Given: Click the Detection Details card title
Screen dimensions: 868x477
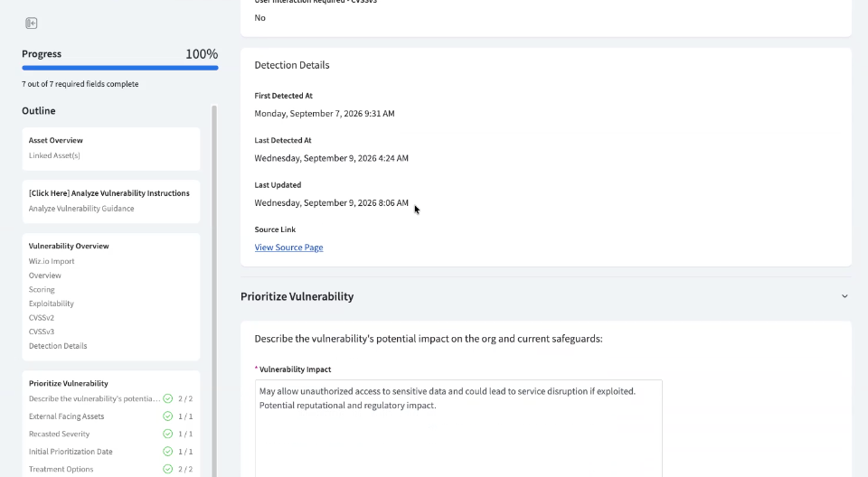Looking at the screenshot, I should (292, 65).
